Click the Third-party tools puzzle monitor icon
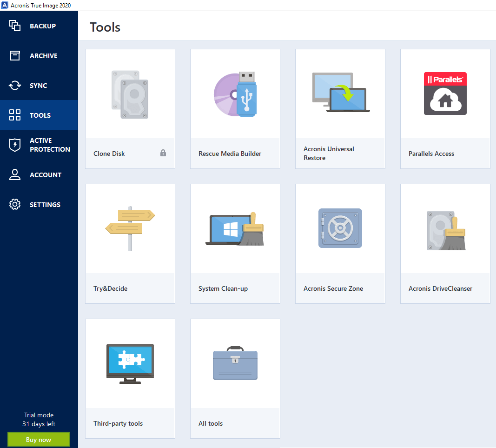This screenshot has height=448, width=496. coord(130,364)
